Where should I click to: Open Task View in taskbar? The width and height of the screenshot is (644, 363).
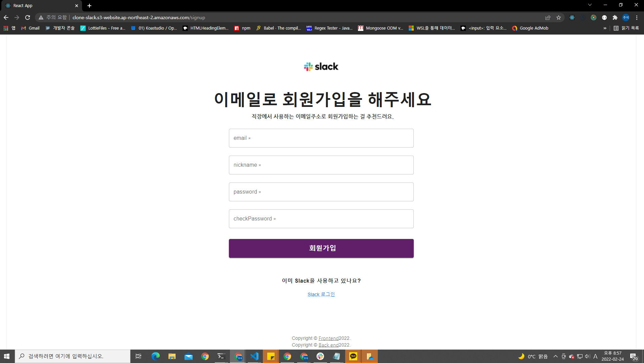coord(138,356)
